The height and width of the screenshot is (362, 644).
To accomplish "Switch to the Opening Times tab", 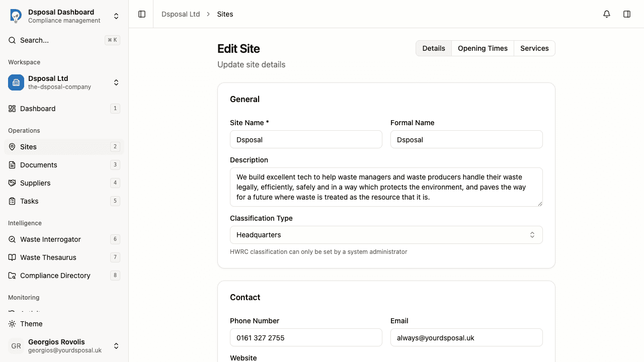I will pos(482,48).
